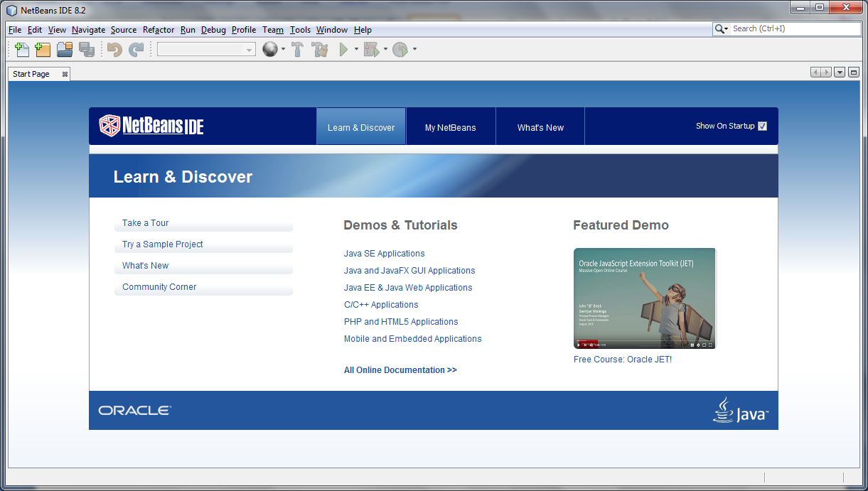Open the Team menu
The width and height of the screenshot is (868, 491).
tap(273, 30)
